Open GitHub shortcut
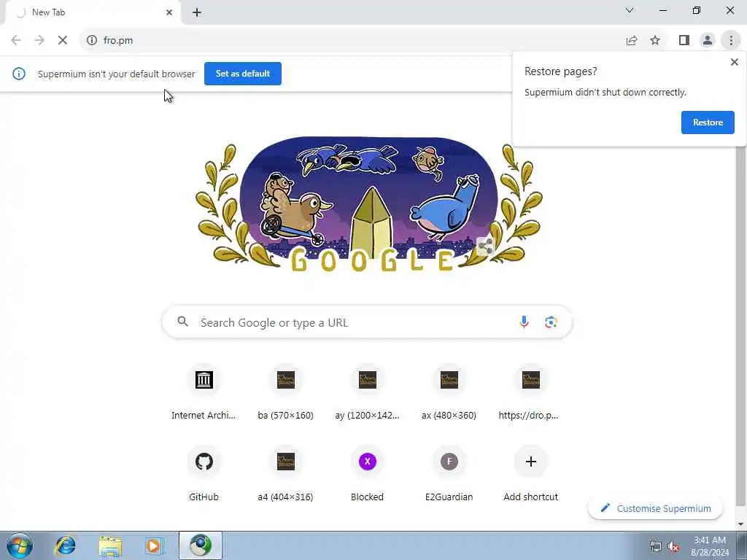The image size is (747, 560). point(204,475)
